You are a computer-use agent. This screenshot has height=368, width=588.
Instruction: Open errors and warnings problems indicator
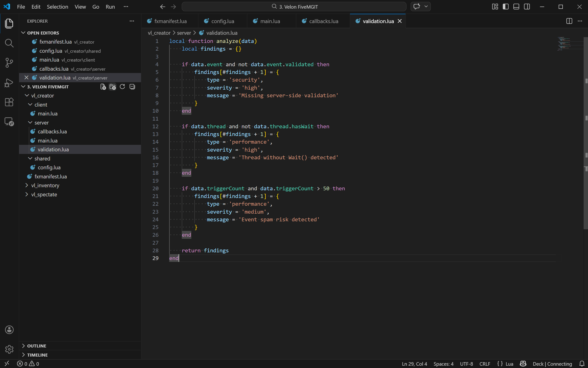tap(28, 364)
